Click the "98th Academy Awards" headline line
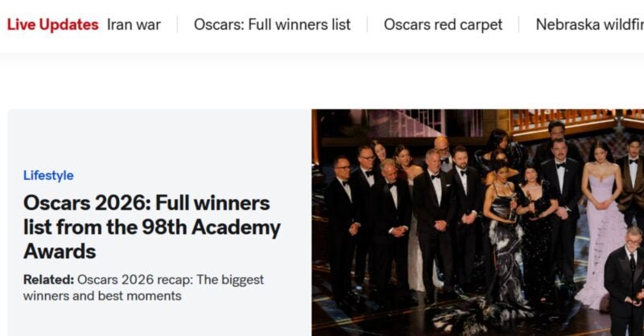Screen dimensions: 644x336 (x=152, y=227)
